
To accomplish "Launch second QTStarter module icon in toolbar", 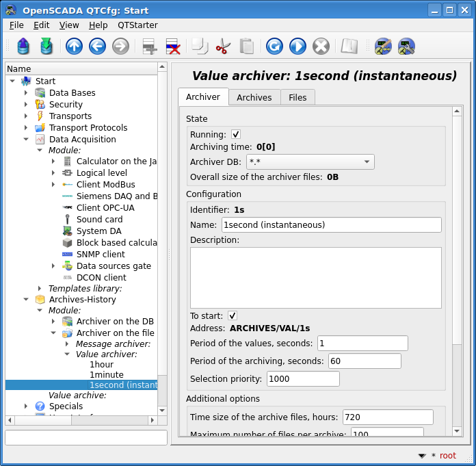I will click(406, 47).
